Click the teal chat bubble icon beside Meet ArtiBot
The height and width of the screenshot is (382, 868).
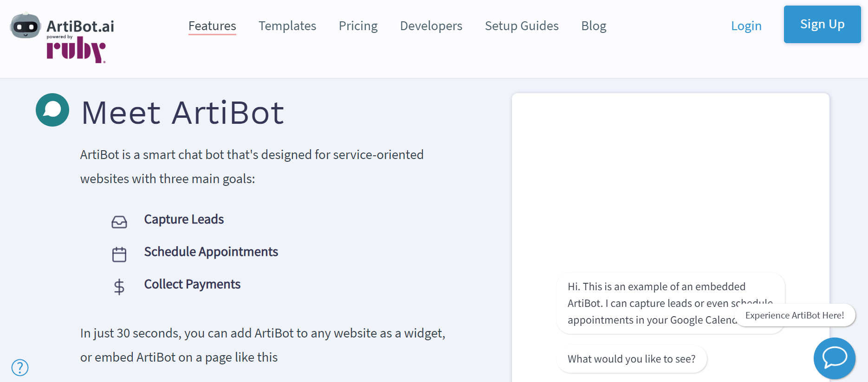click(x=52, y=110)
